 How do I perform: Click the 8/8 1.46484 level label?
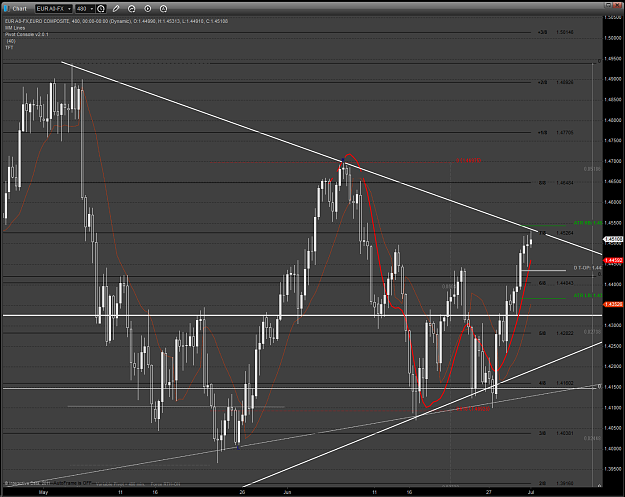[556, 183]
